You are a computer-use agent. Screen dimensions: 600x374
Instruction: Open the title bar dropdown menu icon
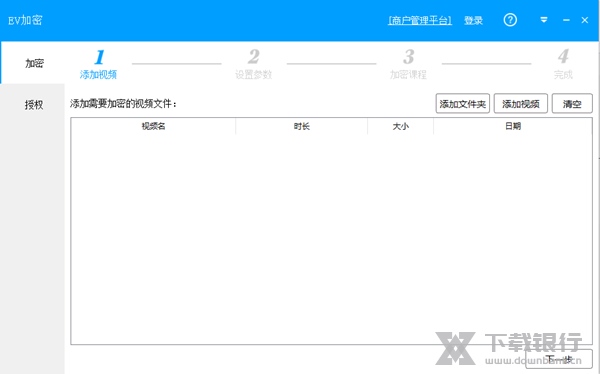544,20
